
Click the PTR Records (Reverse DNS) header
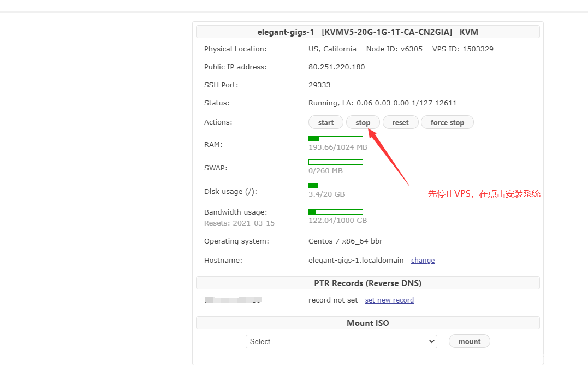pos(367,283)
